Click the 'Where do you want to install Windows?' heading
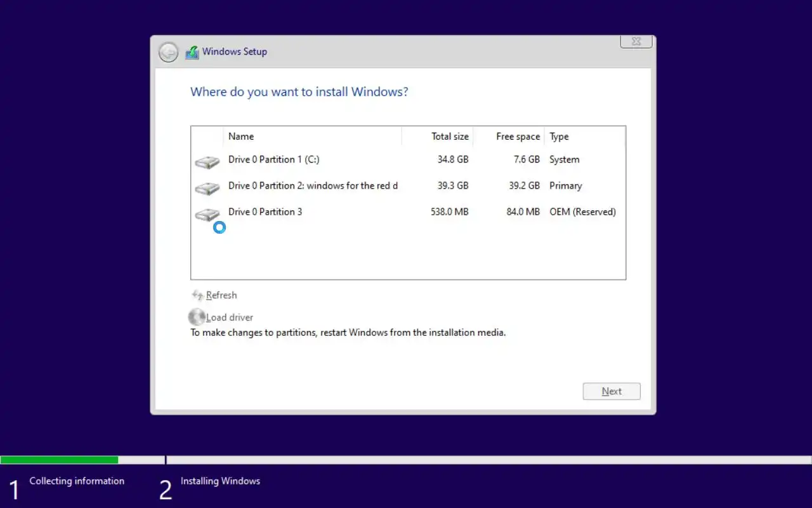This screenshot has width=812, height=508. pos(299,92)
